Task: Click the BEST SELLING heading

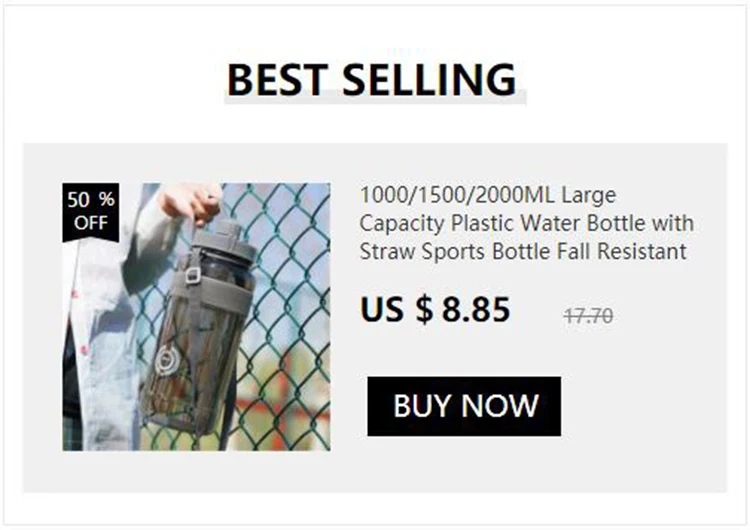Action: tap(372, 79)
